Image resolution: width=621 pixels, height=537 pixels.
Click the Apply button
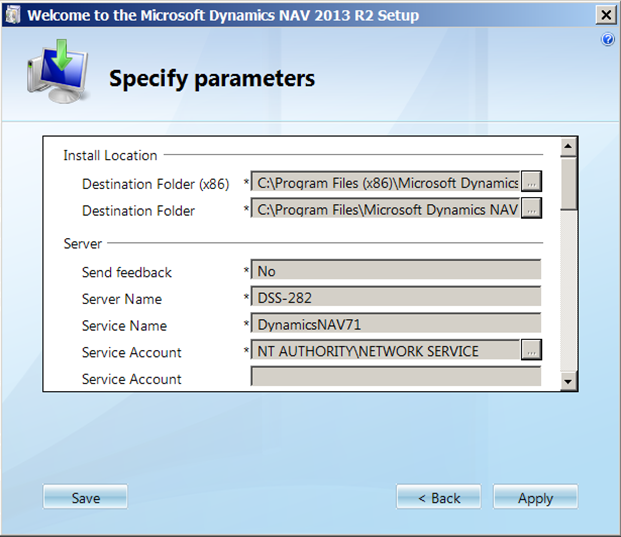point(535,497)
